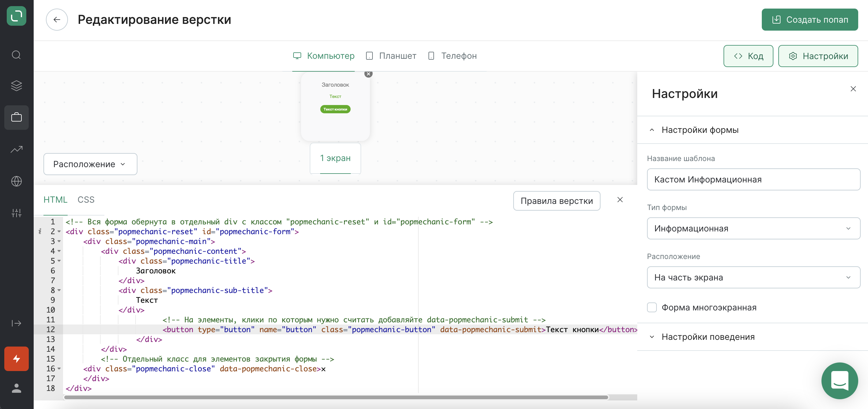Open the Расположение dropdown above editor

[90, 164]
